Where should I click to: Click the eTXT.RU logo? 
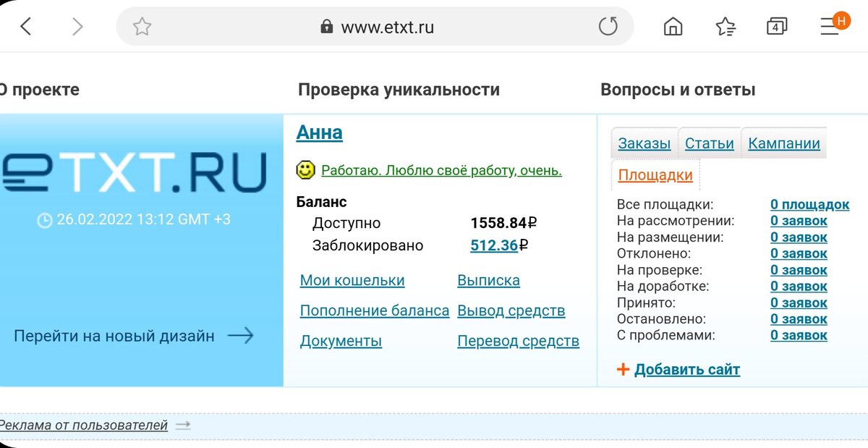pyautogui.click(x=134, y=172)
